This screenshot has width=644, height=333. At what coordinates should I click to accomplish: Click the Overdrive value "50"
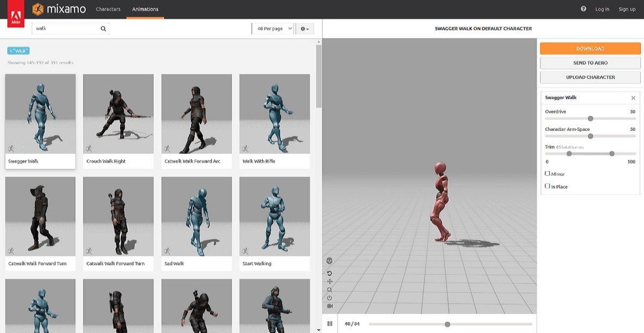pos(633,112)
